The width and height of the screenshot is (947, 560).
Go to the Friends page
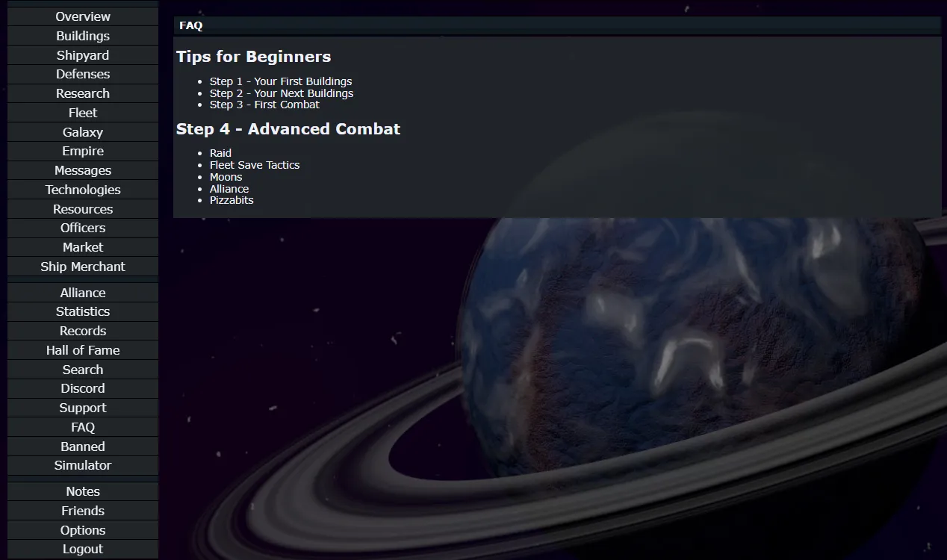pyautogui.click(x=83, y=511)
